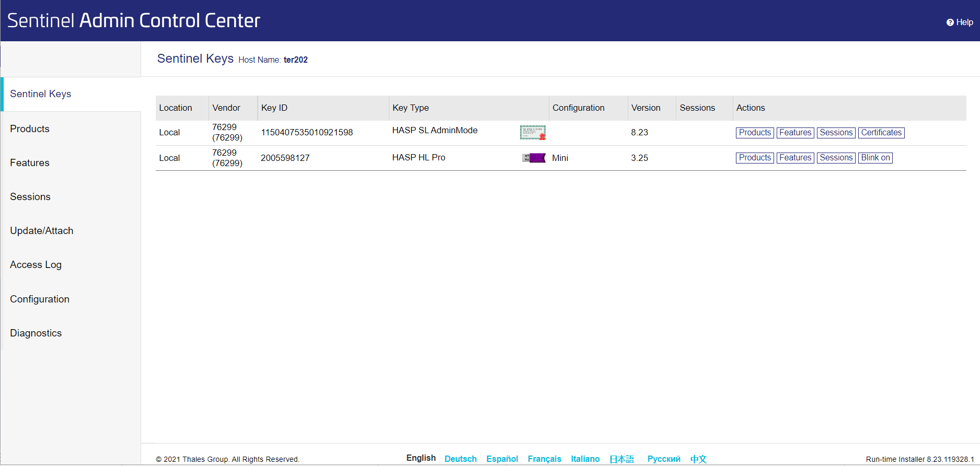Open Certificates for HASP SL AdminMode key
980x466 pixels.
click(881, 133)
